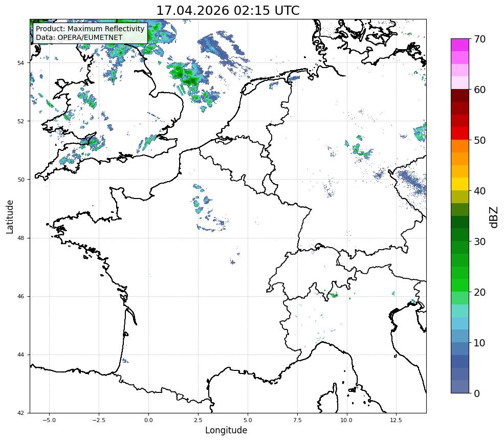Click the dBZ colorbar label

494,217
